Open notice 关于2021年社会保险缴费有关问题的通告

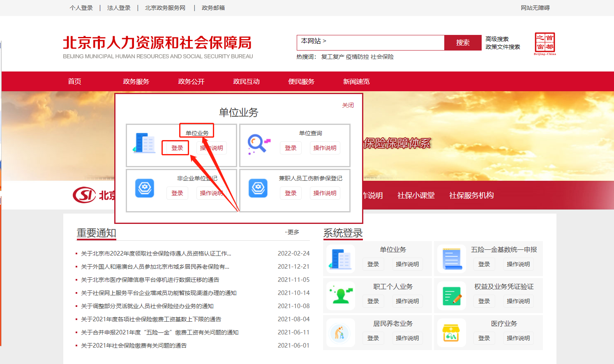[x=134, y=346]
